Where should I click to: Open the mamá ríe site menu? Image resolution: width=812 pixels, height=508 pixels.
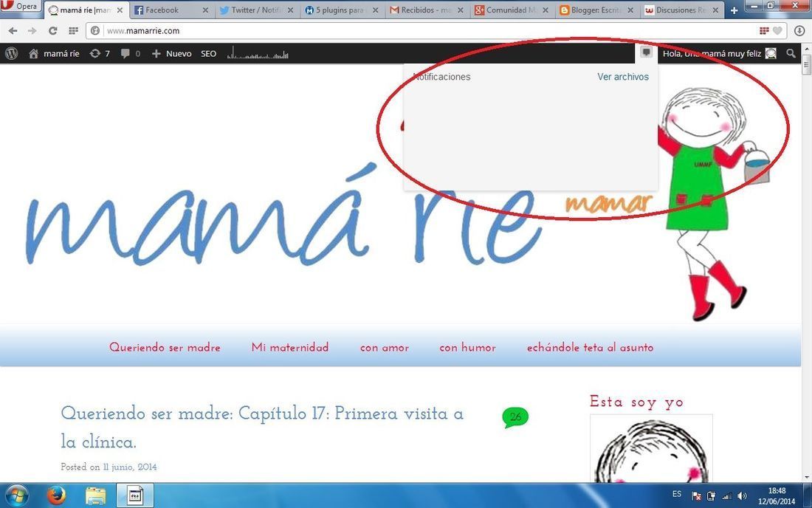(55, 53)
